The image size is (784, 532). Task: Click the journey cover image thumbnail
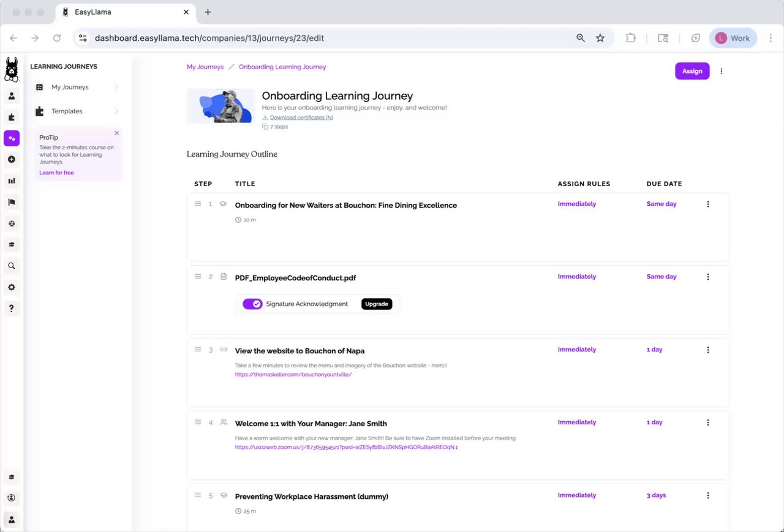point(221,106)
